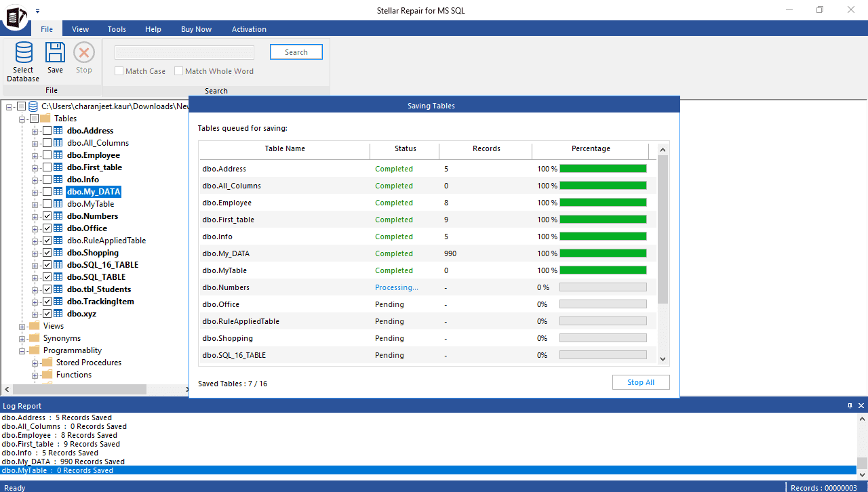Click the Tables folder icon

point(45,119)
